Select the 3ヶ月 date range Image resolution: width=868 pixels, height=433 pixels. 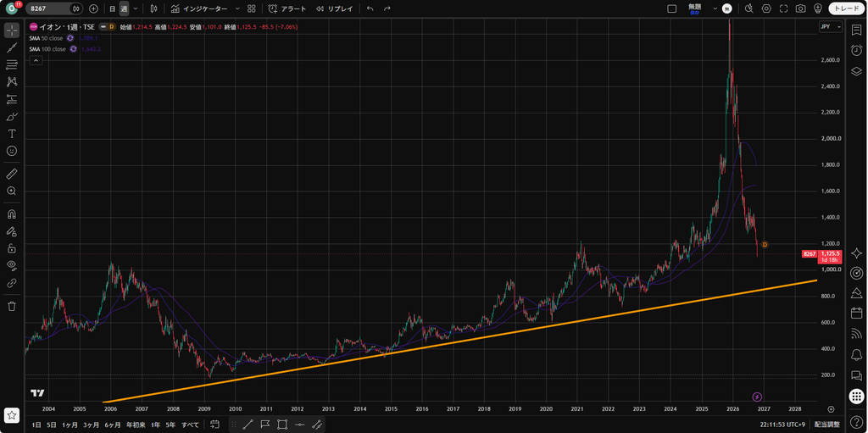[92, 425]
